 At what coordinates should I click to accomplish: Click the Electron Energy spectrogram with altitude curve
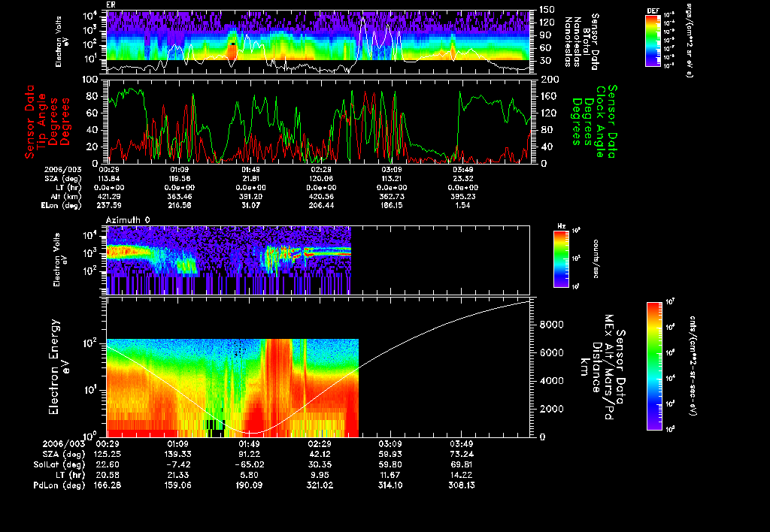(x=318, y=367)
